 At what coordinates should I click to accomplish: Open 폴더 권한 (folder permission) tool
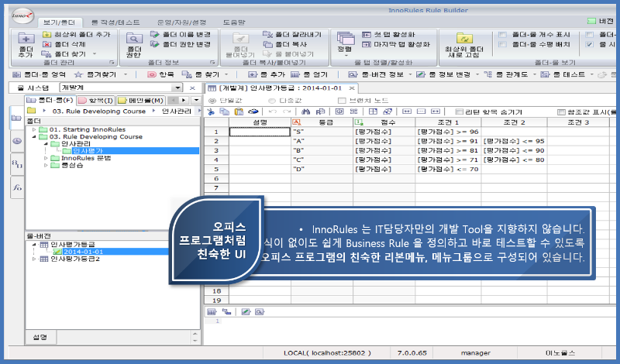click(134, 46)
